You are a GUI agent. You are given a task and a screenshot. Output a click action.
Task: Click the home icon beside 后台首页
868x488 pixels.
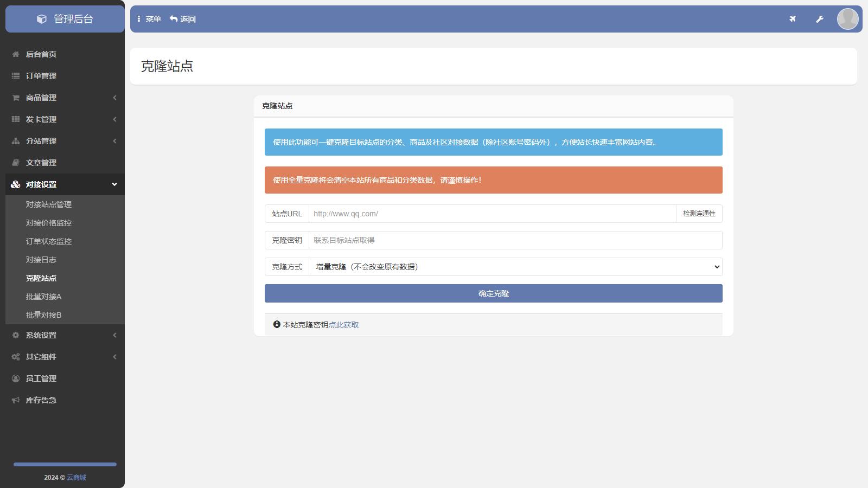coord(16,54)
